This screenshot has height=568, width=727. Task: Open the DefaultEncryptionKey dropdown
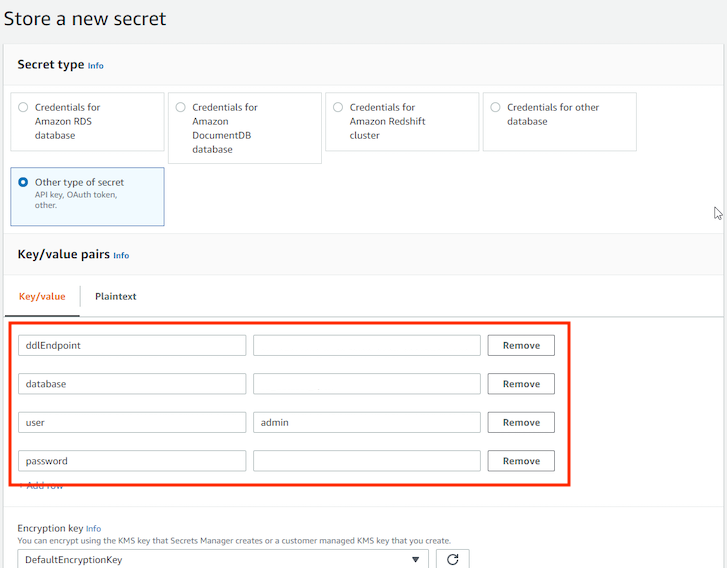tap(222, 559)
